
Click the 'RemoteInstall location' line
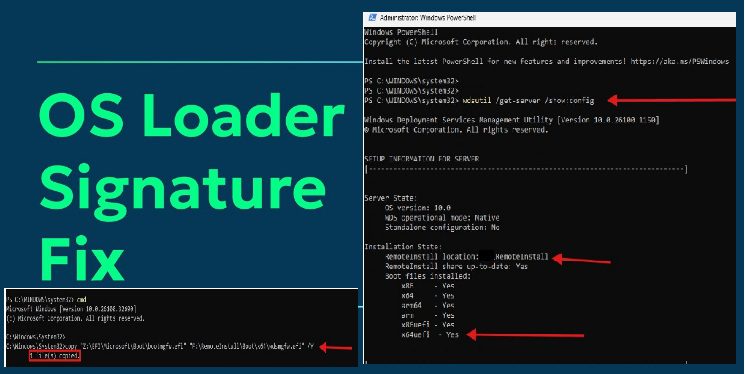tap(467, 257)
